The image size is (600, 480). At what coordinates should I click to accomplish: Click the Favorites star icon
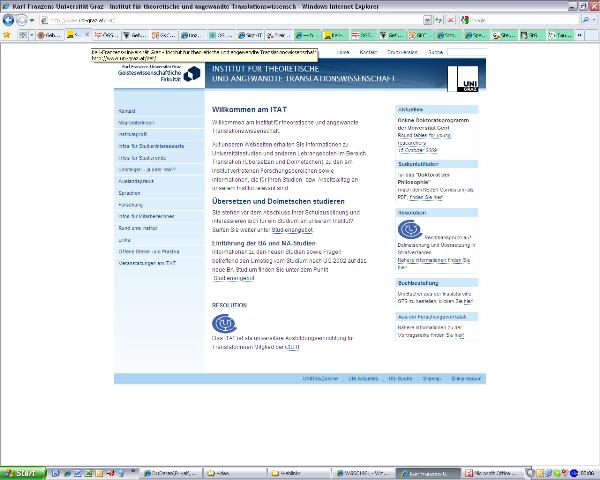pyautogui.click(x=7, y=34)
